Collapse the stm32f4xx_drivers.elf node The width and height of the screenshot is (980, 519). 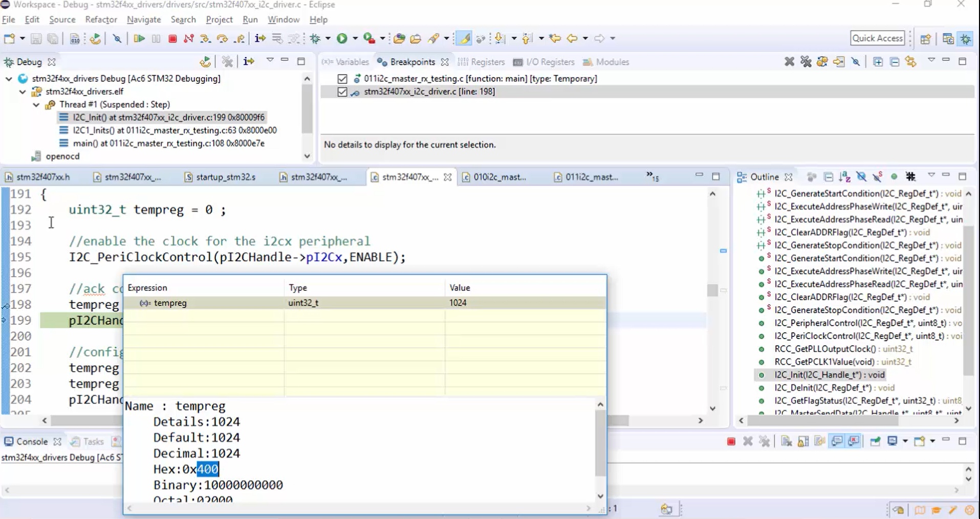(23, 92)
